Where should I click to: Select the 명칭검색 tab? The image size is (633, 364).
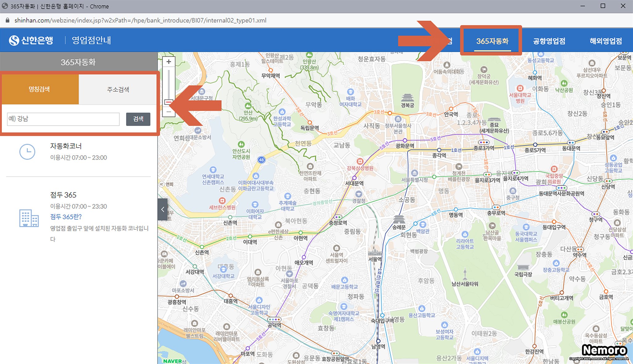tap(39, 90)
